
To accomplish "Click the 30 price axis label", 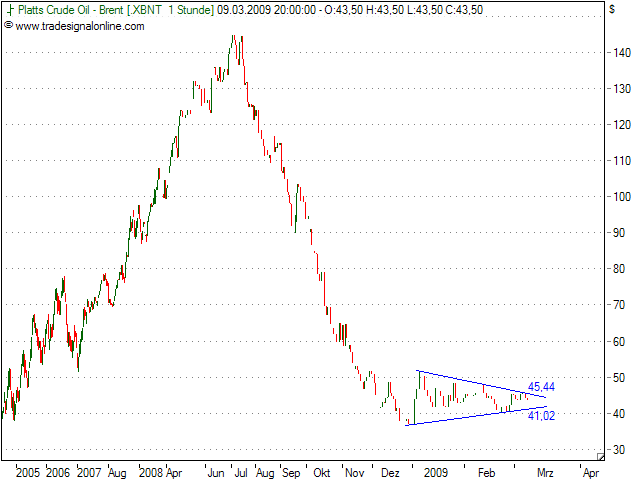I will (x=619, y=449).
